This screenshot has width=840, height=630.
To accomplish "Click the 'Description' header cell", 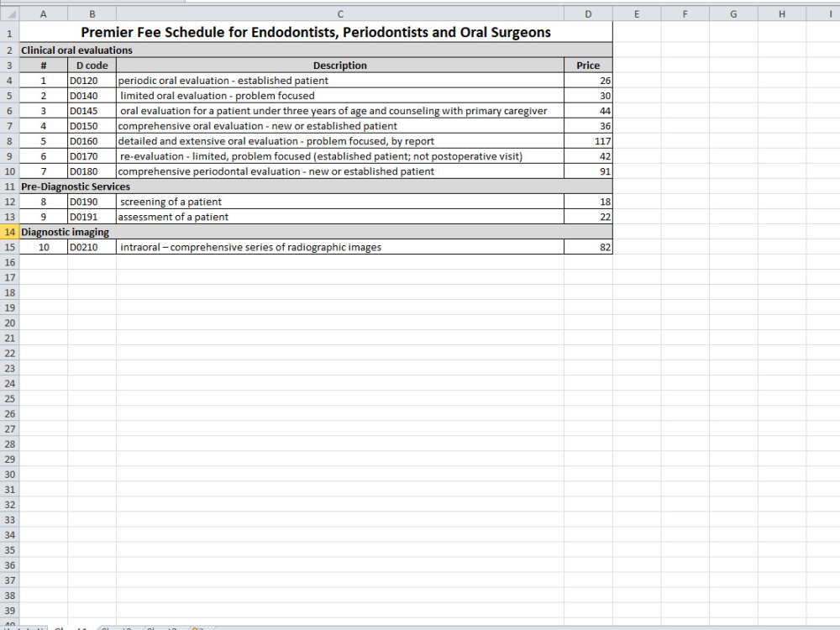I will tap(340, 66).
